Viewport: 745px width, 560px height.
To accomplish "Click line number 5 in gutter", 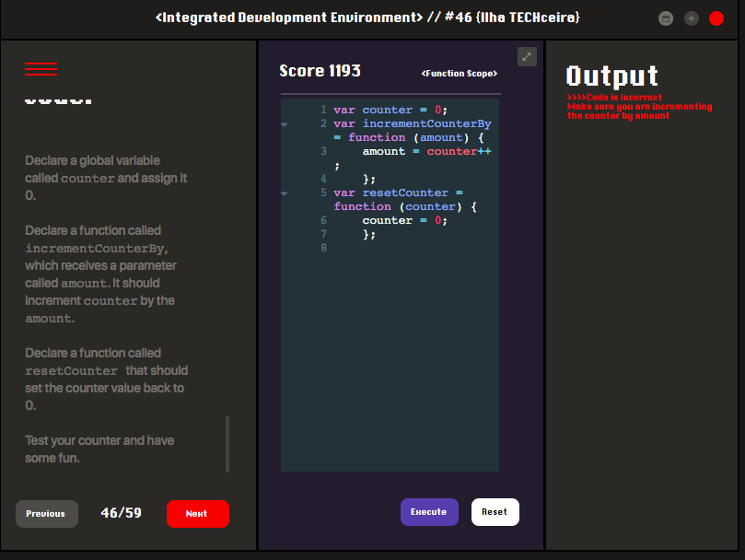I will coord(323,192).
